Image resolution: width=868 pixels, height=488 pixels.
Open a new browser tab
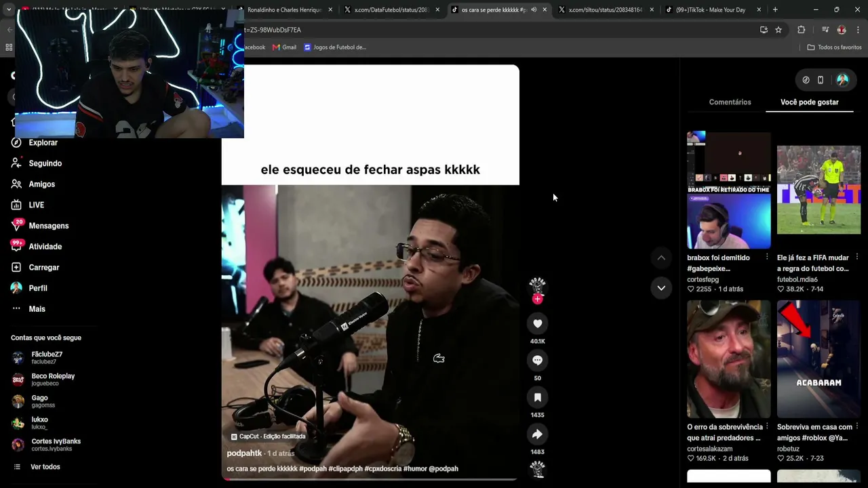point(775,10)
